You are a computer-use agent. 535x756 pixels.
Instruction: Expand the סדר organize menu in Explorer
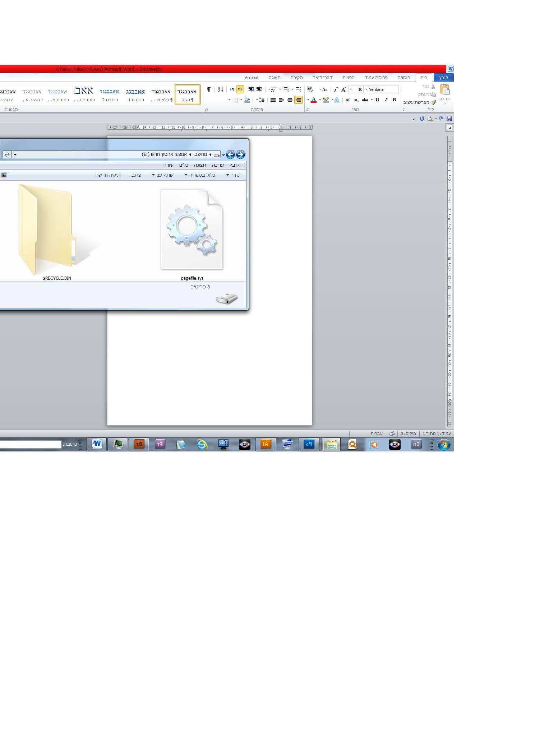[x=233, y=175]
